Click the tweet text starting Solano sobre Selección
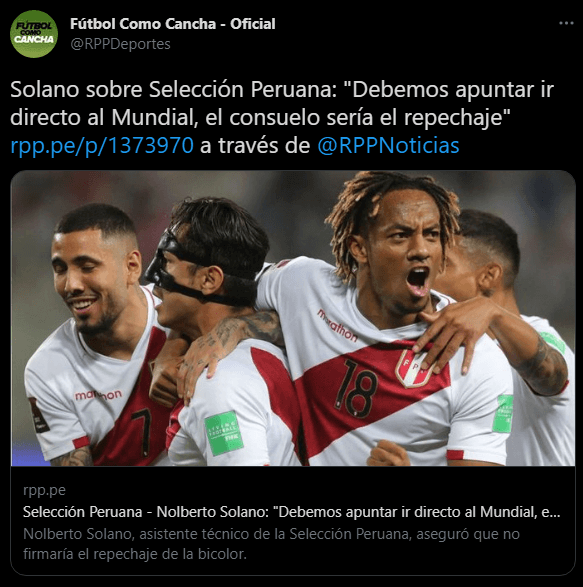 click(x=282, y=103)
